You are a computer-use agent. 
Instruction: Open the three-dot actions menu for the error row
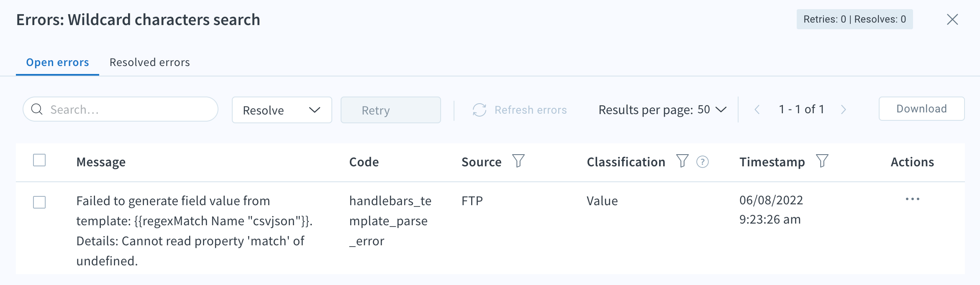[912, 199]
